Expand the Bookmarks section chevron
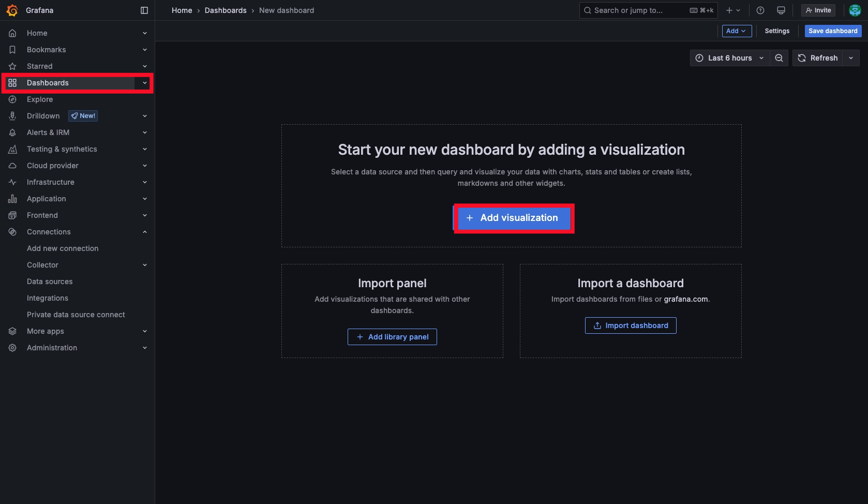868x504 pixels. (145, 50)
